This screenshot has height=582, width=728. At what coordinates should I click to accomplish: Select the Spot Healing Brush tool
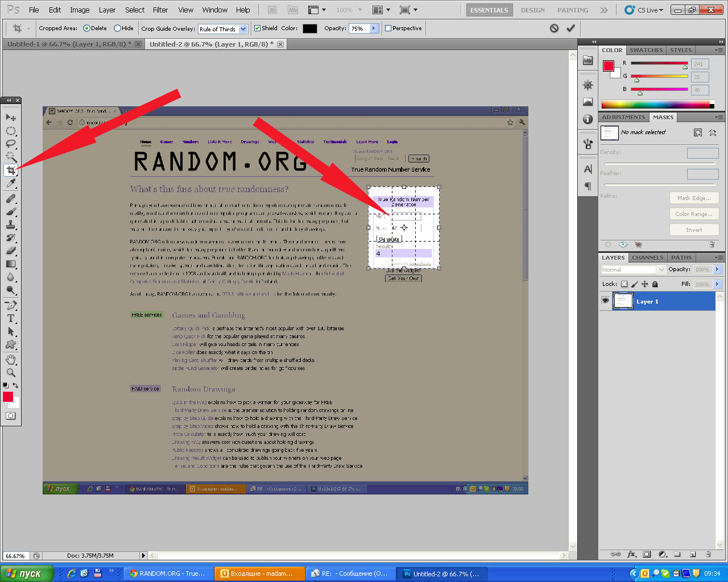(11, 198)
